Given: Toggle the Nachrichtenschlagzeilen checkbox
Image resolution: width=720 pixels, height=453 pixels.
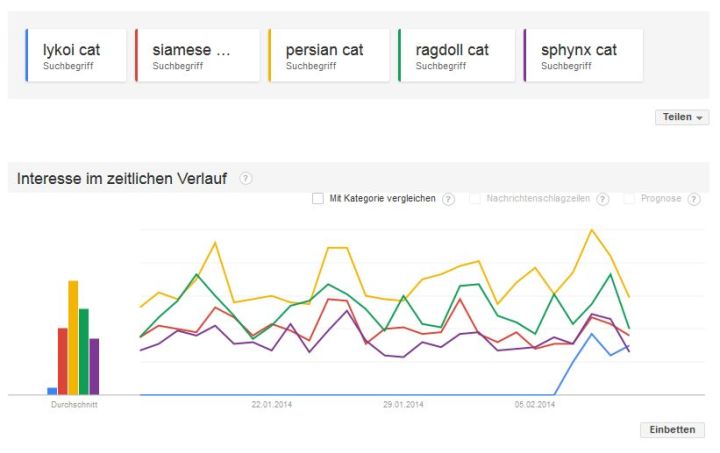Looking at the screenshot, I should 475,199.
